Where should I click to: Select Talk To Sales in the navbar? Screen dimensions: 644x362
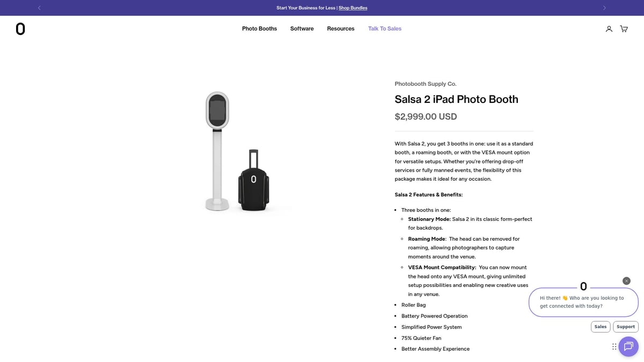click(x=385, y=28)
